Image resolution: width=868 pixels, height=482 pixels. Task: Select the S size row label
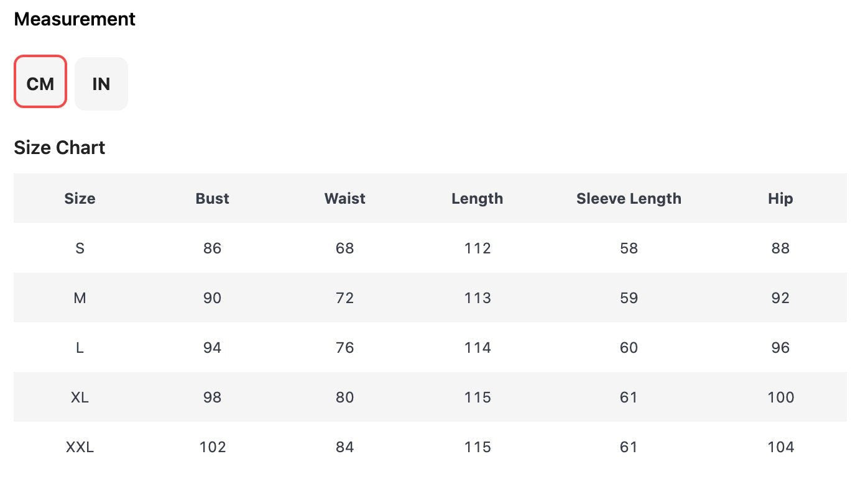(80, 248)
